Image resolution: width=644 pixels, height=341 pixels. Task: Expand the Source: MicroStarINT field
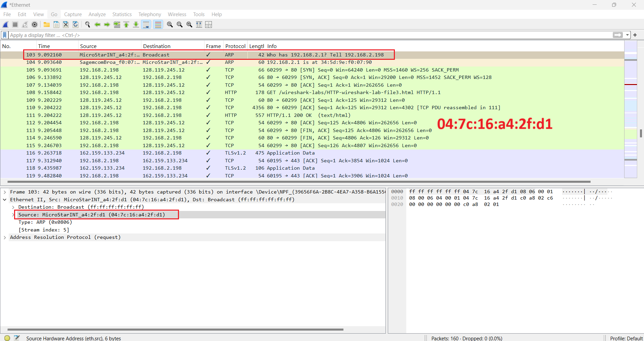pyautogui.click(x=13, y=215)
